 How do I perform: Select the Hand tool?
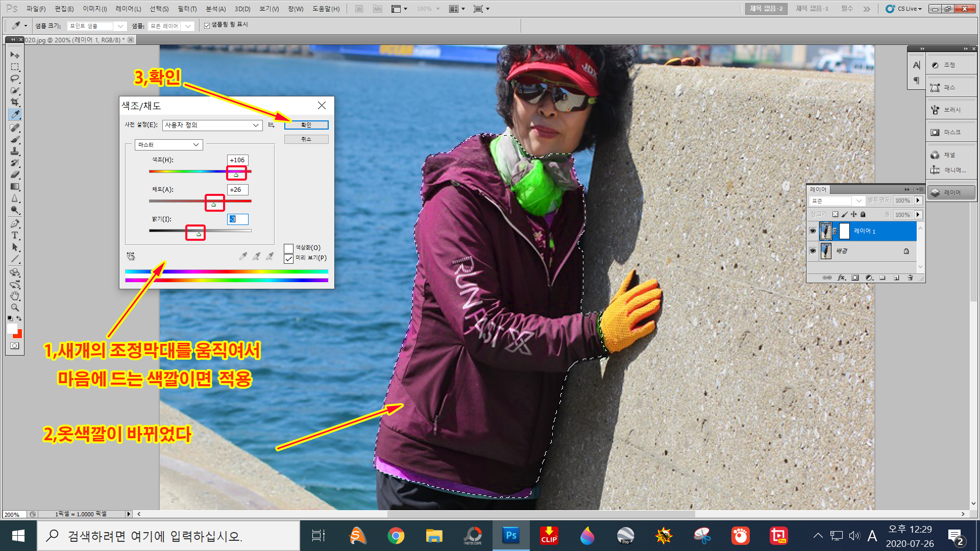pos(14,296)
